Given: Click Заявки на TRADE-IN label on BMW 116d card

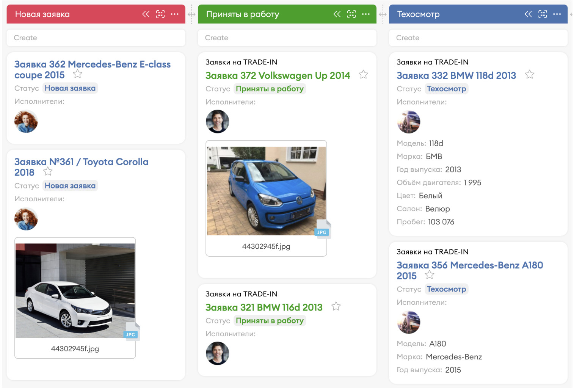Looking at the screenshot, I should click(241, 294).
